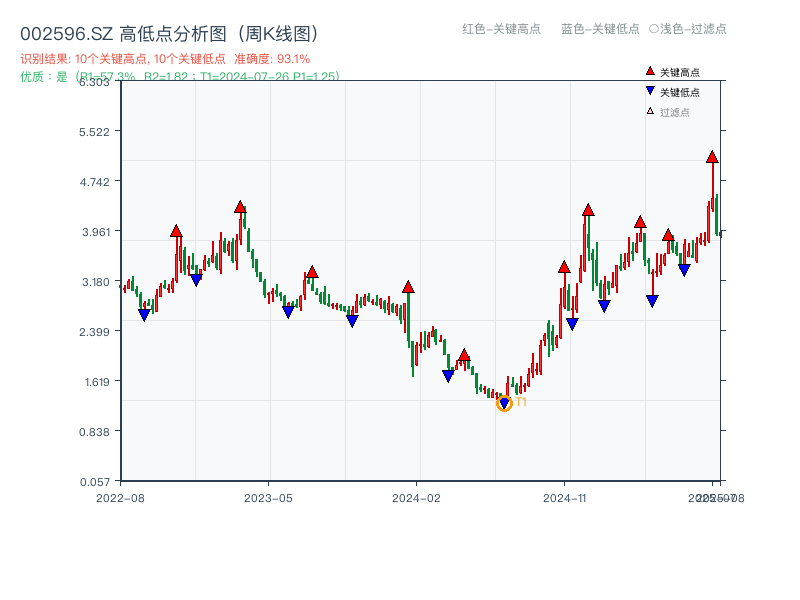Click blue low marker midway between 2023-05 and 2024-02
The image size is (800, 600).
[352, 321]
